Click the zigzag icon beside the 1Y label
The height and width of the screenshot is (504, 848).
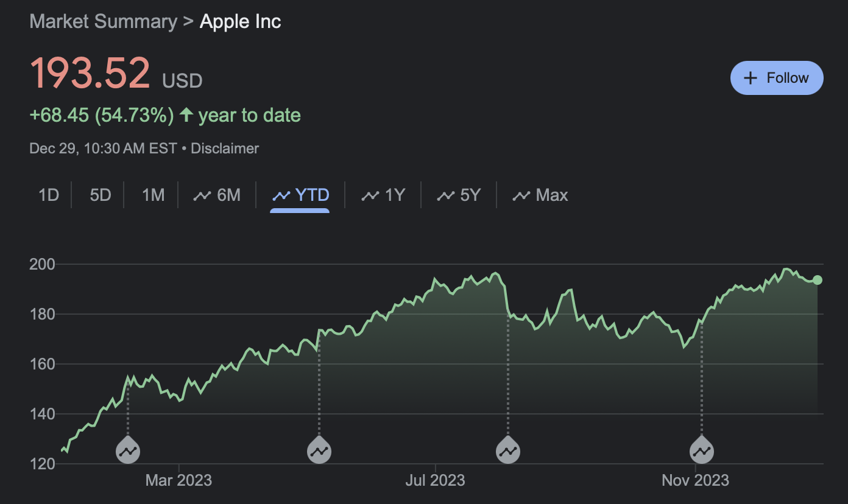[x=370, y=195]
